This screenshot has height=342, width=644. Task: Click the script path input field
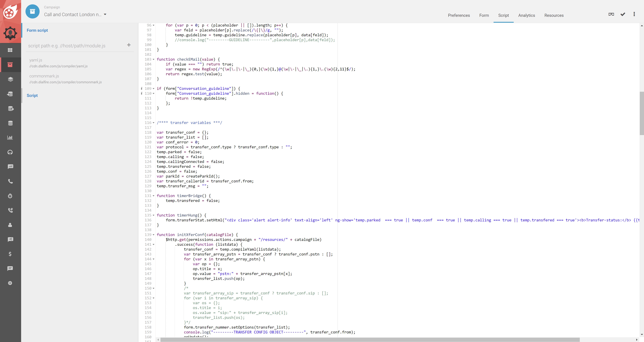(x=75, y=46)
